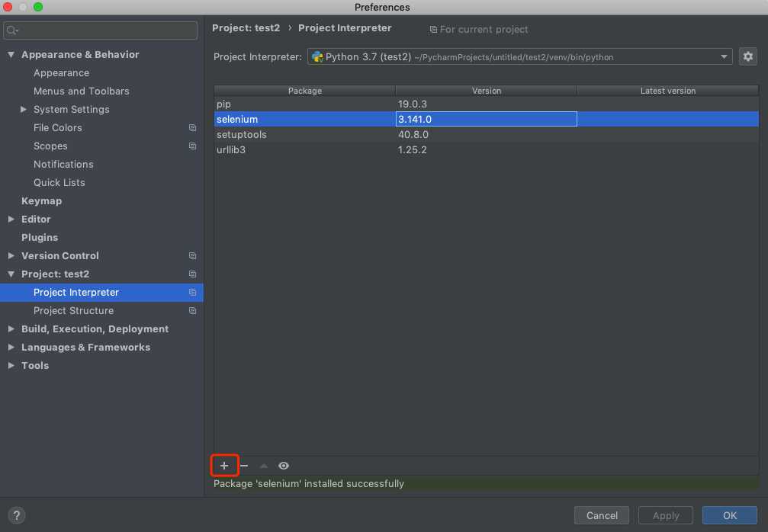
Task: Sort by Package column header
Action: (304, 91)
